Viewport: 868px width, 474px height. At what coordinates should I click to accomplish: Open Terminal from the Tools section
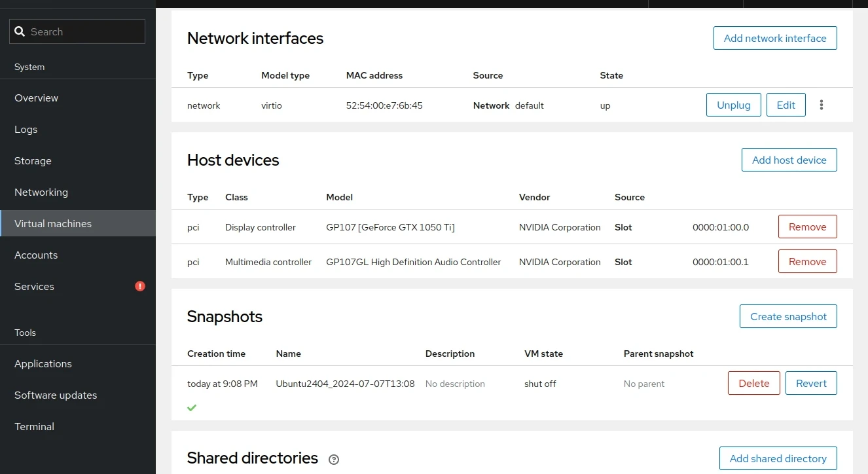click(x=34, y=426)
